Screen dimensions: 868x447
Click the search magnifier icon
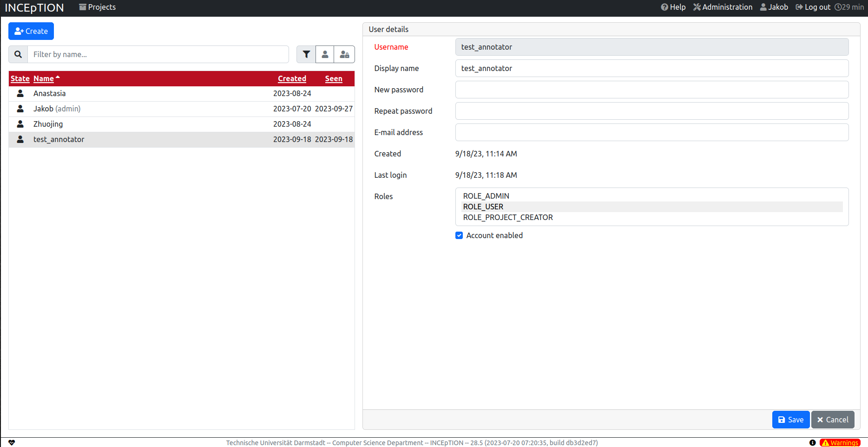tap(18, 54)
